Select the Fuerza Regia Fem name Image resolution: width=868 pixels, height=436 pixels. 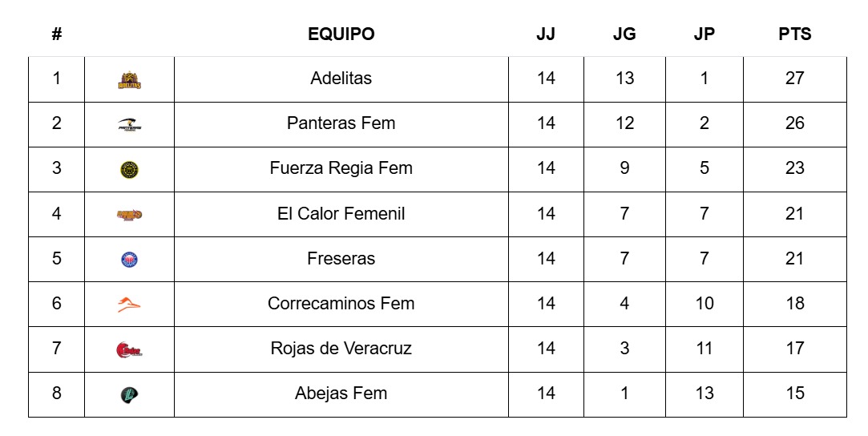click(x=341, y=168)
